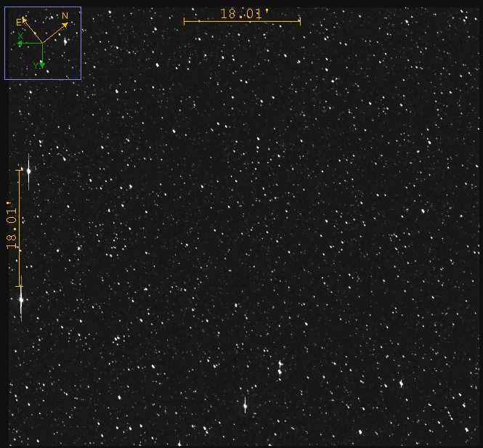Click bright spiked star in lower right
The image size is (483, 448).
point(401,383)
